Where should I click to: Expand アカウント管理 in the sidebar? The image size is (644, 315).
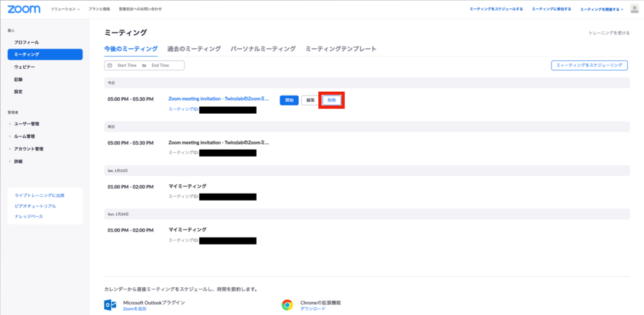(x=28, y=149)
